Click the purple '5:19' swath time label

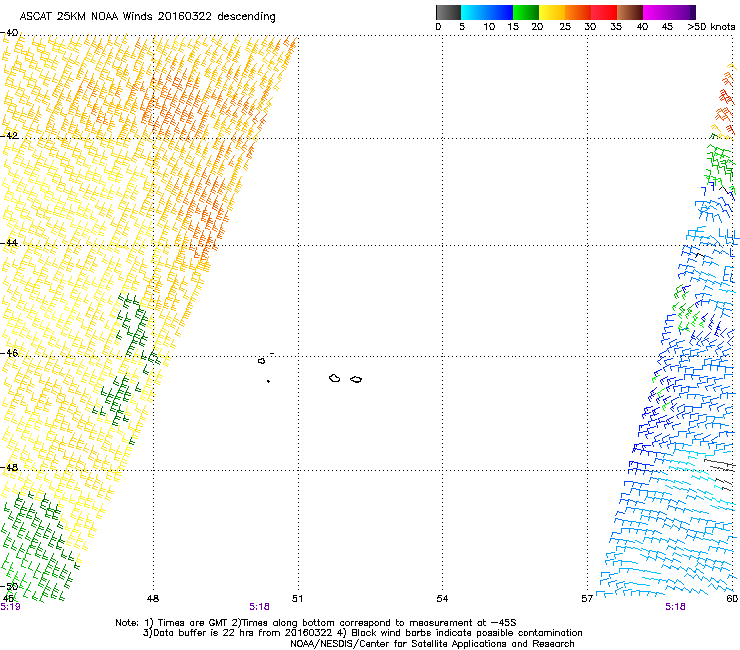click(10, 607)
